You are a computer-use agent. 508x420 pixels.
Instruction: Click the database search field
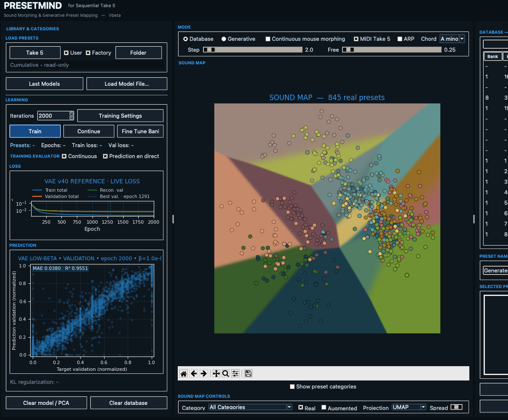click(x=495, y=44)
